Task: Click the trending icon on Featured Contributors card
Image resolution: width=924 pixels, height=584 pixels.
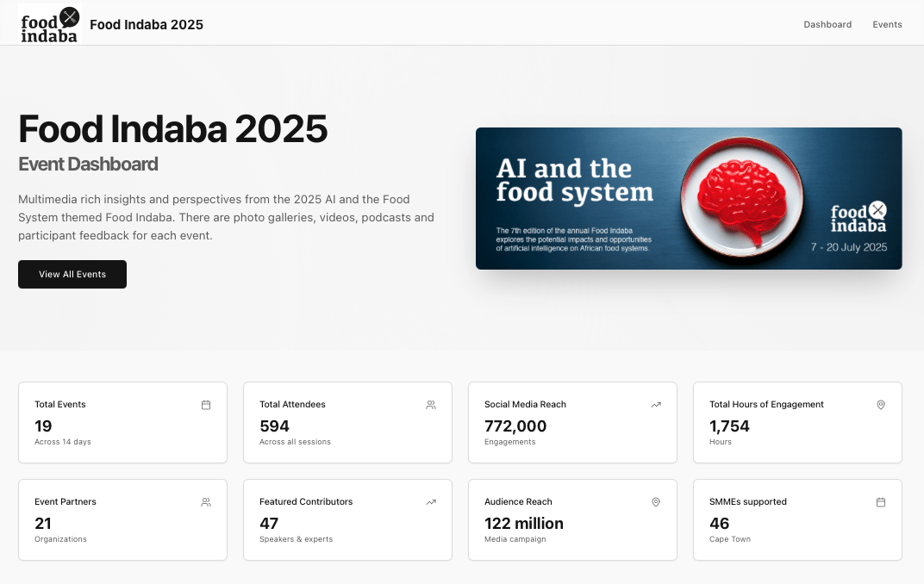Action: pyautogui.click(x=431, y=502)
